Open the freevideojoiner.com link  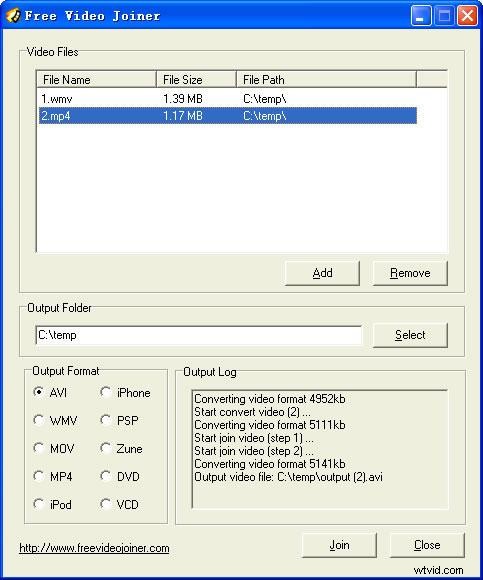[x=94, y=548]
